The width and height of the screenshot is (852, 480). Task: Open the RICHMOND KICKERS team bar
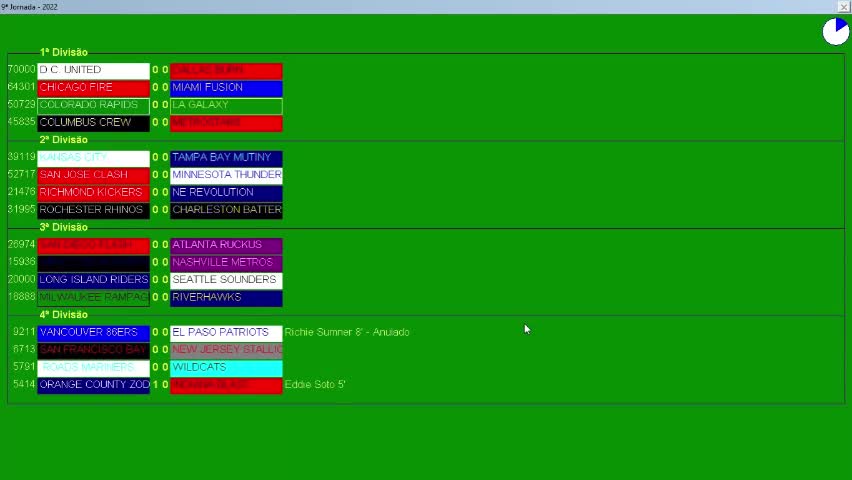click(x=93, y=193)
